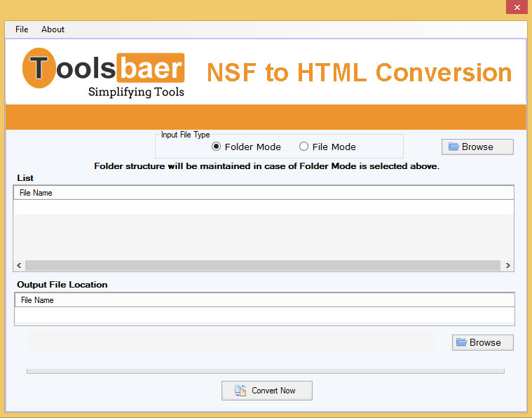532x418 pixels.
Task: Click the File Name header in List
Action: pyautogui.click(x=36, y=193)
